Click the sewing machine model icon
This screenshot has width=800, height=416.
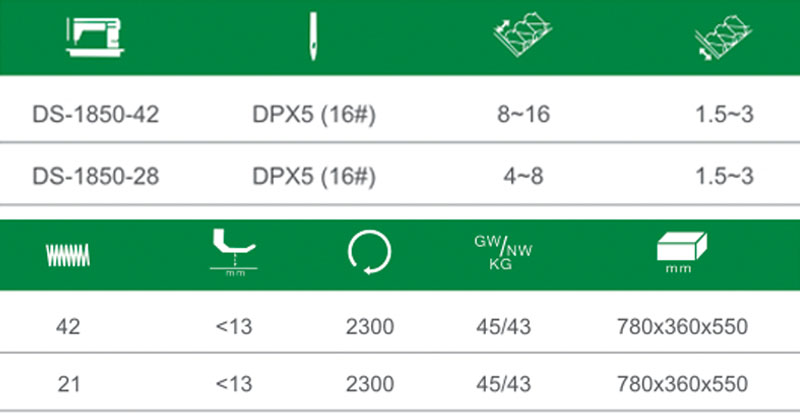tap(95, 38)
